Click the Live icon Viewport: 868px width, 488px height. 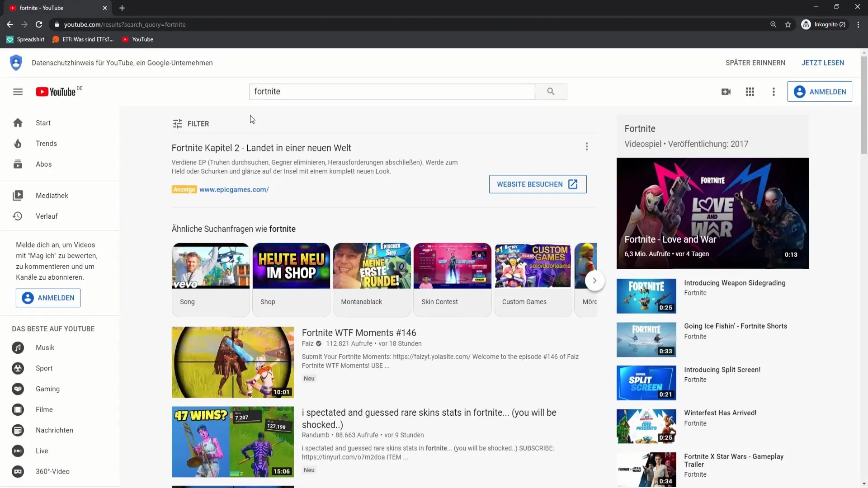[18, 451]
